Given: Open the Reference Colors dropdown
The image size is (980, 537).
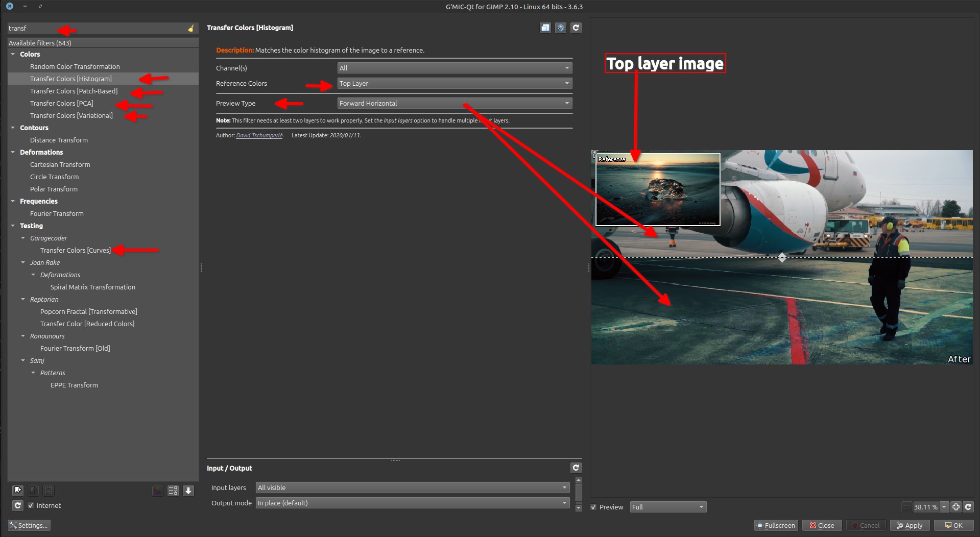Looking at the screenshot, I should tap(454, 83).
